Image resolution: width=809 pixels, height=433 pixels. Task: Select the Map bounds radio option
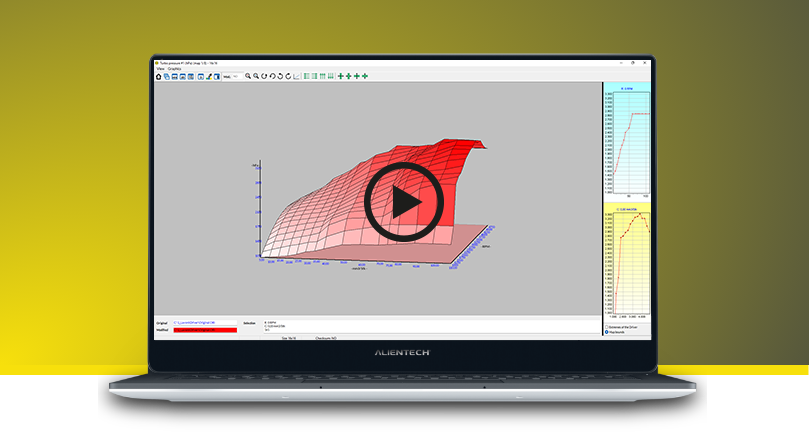[606, 332]
